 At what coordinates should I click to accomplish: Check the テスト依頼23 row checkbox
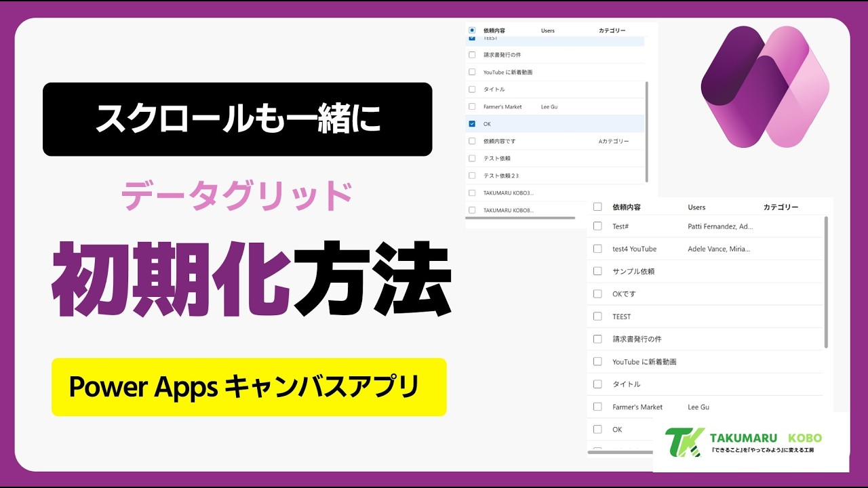(472, 176)
